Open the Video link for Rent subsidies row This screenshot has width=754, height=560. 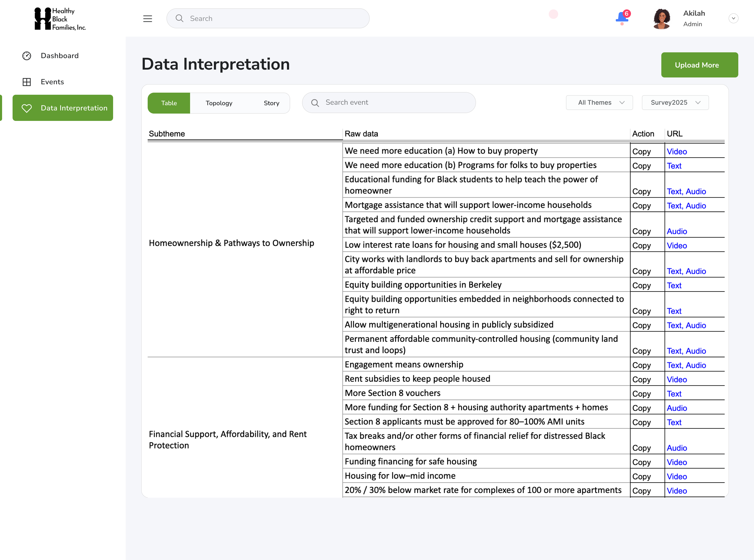[x=677, y=379]
